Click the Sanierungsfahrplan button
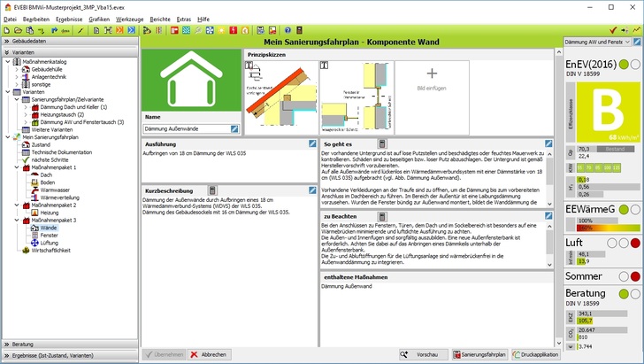Viewport: 644px width, 364px height. click(479, 354)
